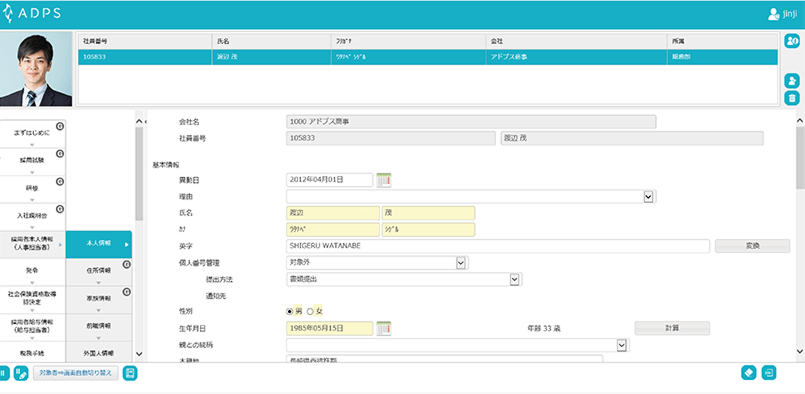This screenshot has width=805, height=394.
Task: Open the 提出方法 dropdown
Action: 514,279
